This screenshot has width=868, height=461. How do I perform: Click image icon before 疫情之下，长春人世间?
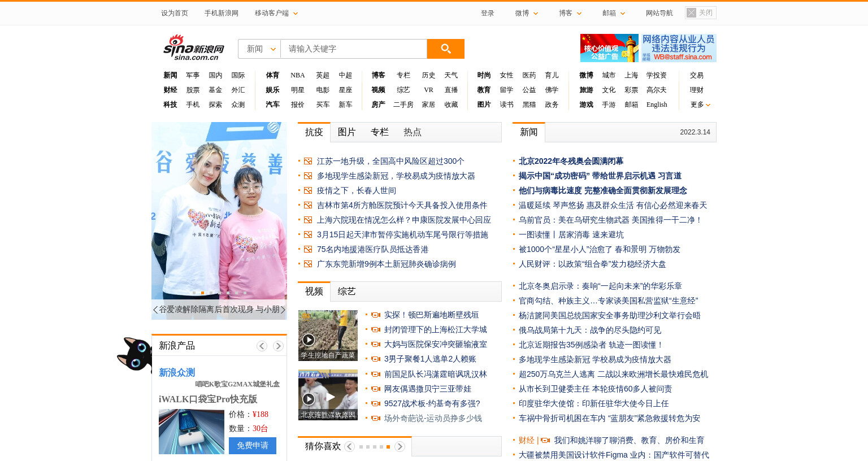point(308,190)
